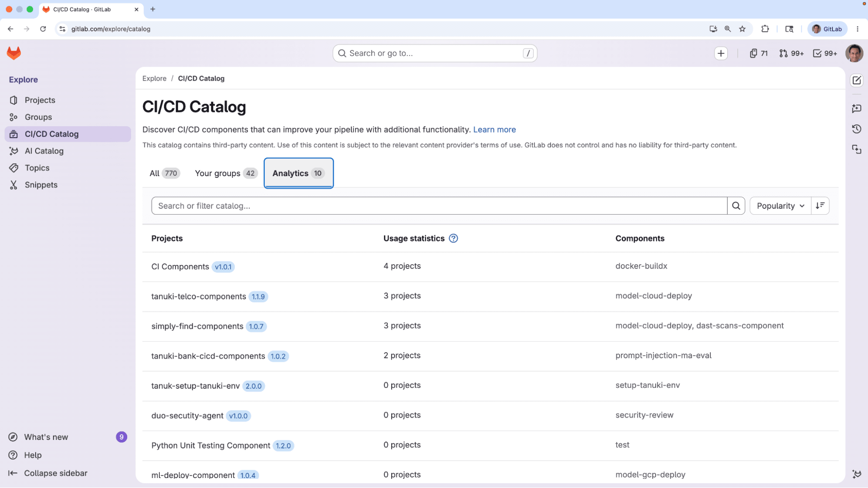Focus the Search or go to field

click(x=435, y=53)
